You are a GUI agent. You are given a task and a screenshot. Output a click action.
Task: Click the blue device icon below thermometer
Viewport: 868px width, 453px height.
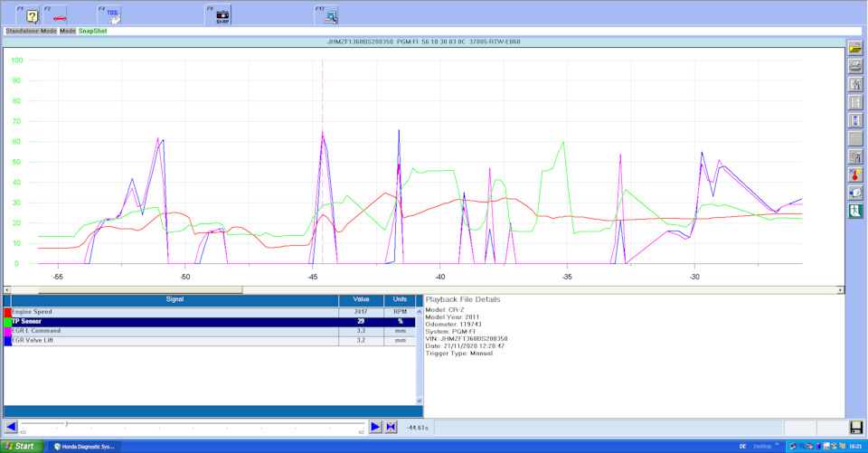(855, 193)
